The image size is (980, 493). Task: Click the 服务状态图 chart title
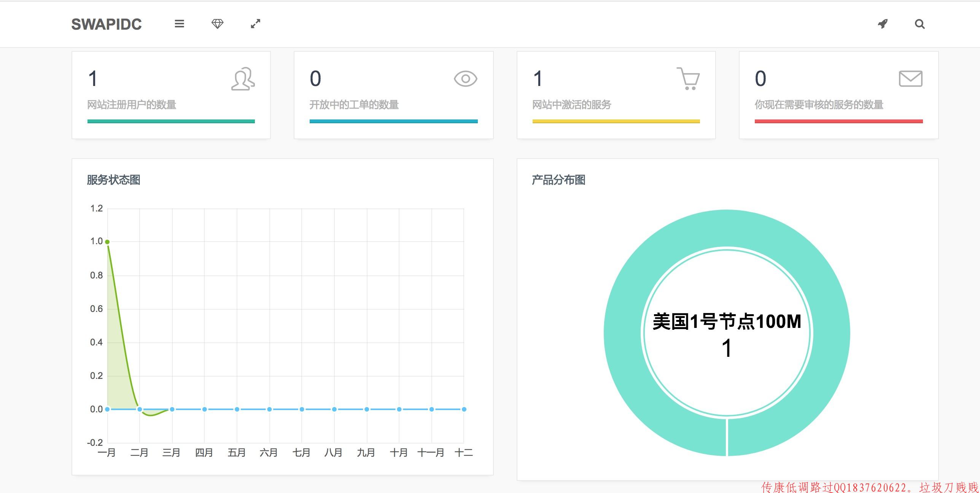click(113, 180)
